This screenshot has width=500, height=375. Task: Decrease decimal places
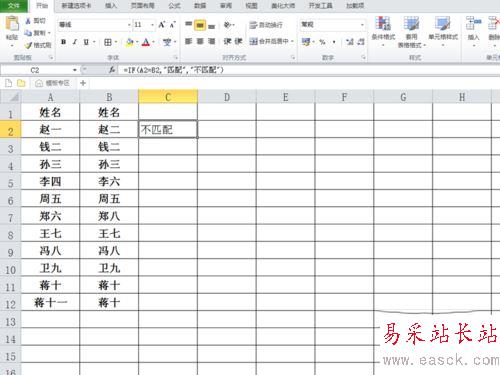tap(361, 42)
